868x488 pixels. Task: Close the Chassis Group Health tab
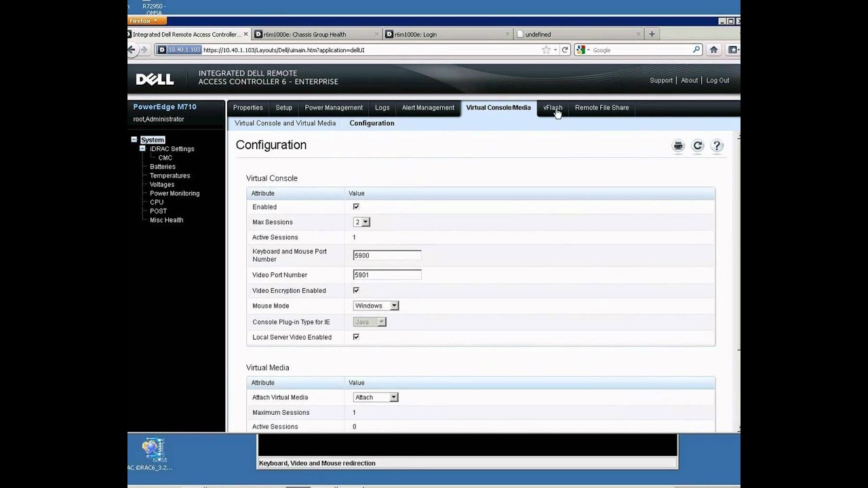(375, 34)
